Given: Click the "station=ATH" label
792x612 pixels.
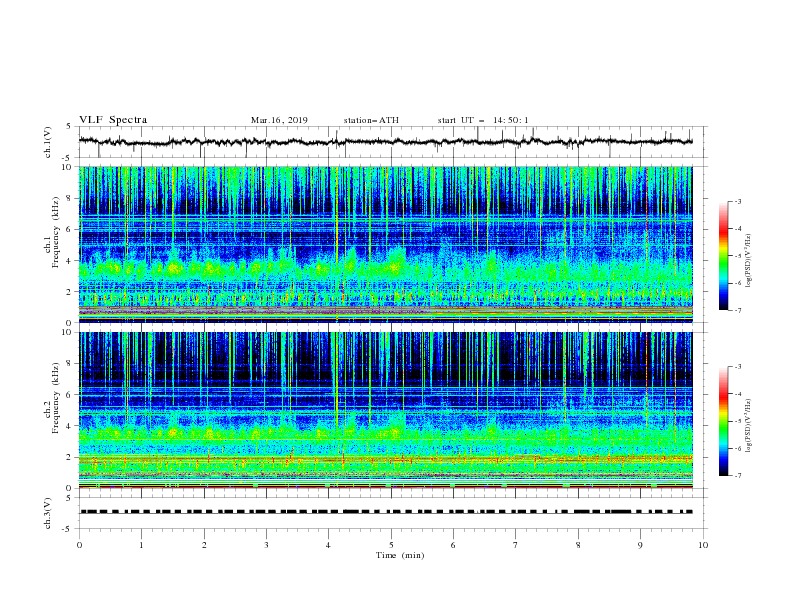Looking at the screenshot, I should point(371,120).
